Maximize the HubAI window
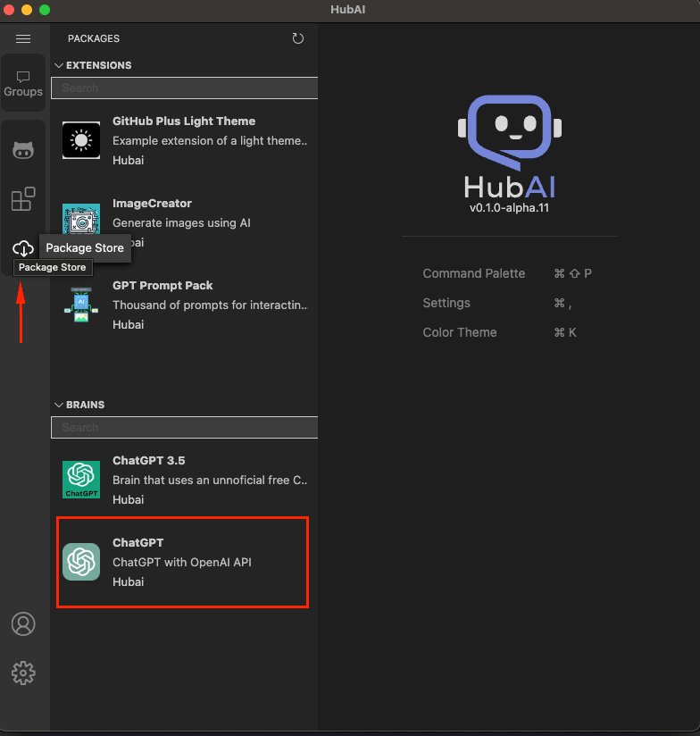The height and width of the screenshot is (736, 700). click(x=45, y=10)
